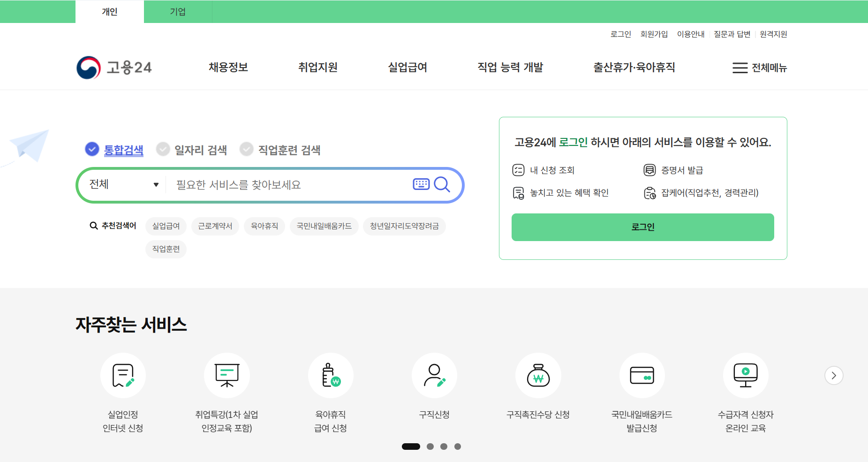Select the 통합검색 search mode
868x462 pixels.
pyautogui.click(x=115, y=149)
